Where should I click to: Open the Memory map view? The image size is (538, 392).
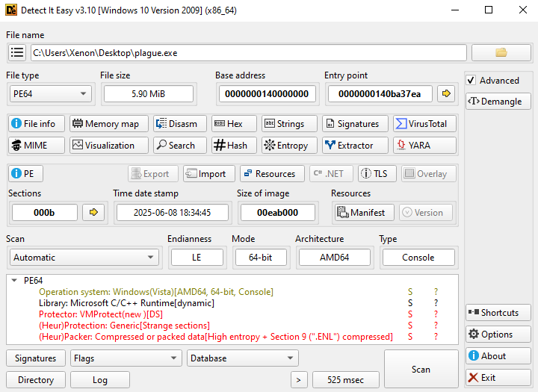tap(105, 124)
